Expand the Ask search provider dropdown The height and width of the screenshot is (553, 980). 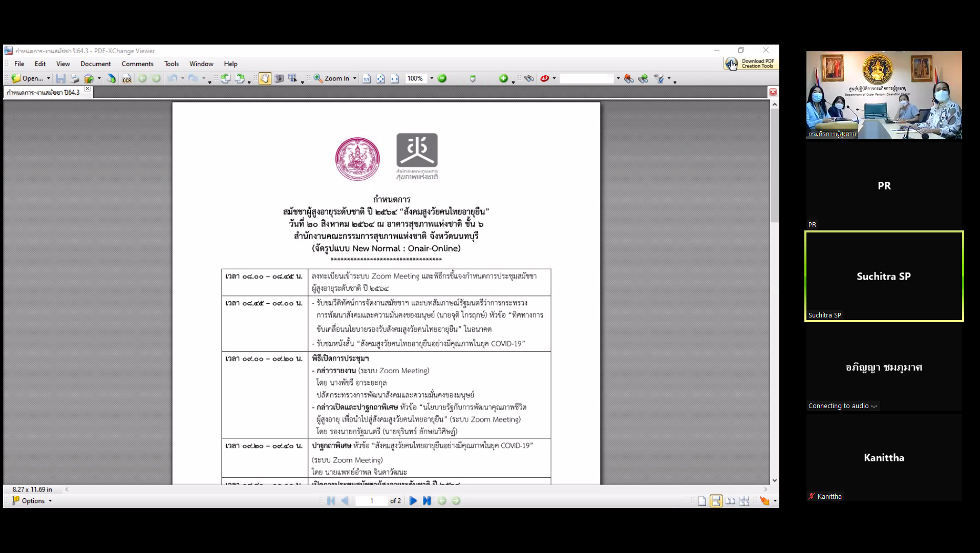pyautogui.click(x=554, y=78)
